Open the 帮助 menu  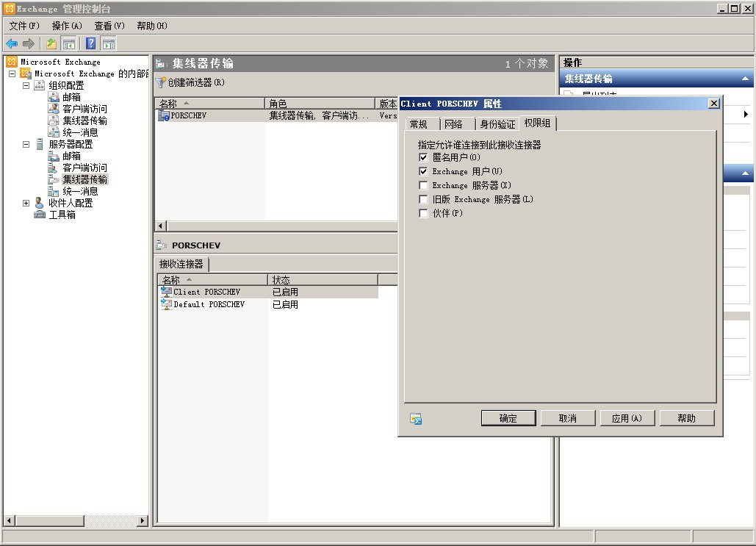click(x=152, y=26)
